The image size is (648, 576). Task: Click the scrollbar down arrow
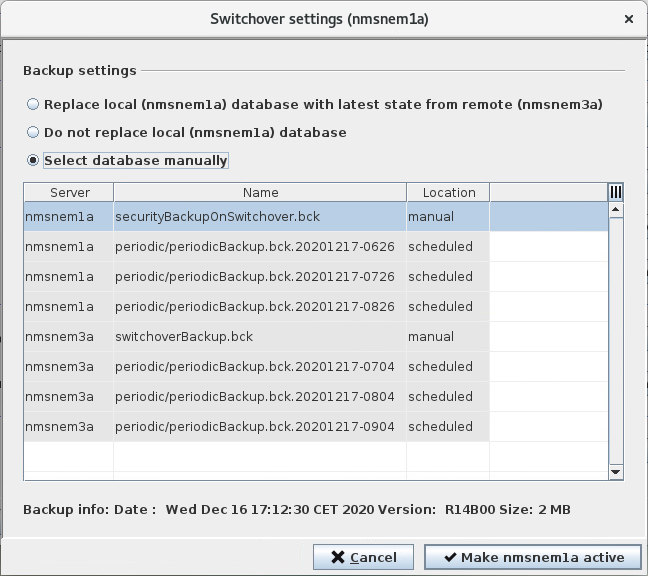pyautogui.click(x=616, y=472)
